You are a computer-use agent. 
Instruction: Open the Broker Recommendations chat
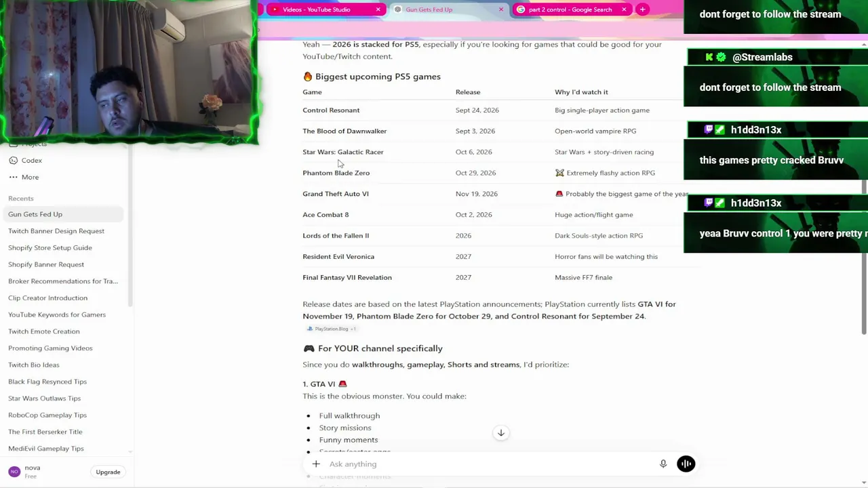(63, 281)
